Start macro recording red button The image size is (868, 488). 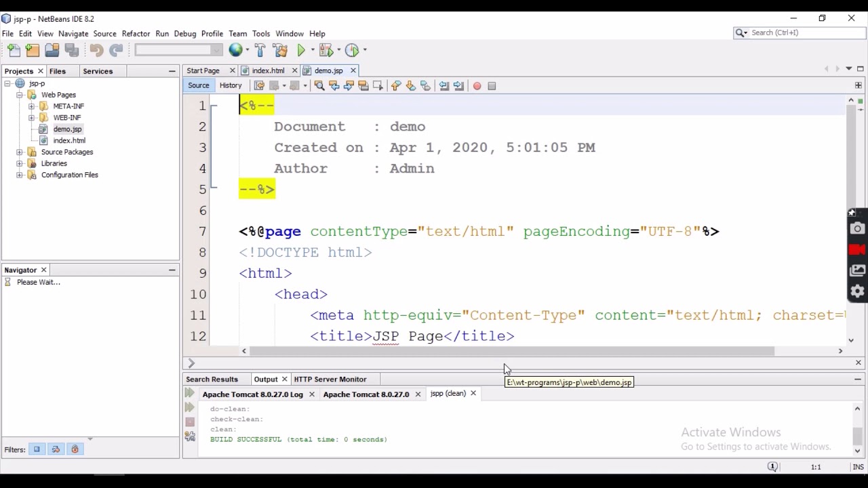tap(477, 85)
